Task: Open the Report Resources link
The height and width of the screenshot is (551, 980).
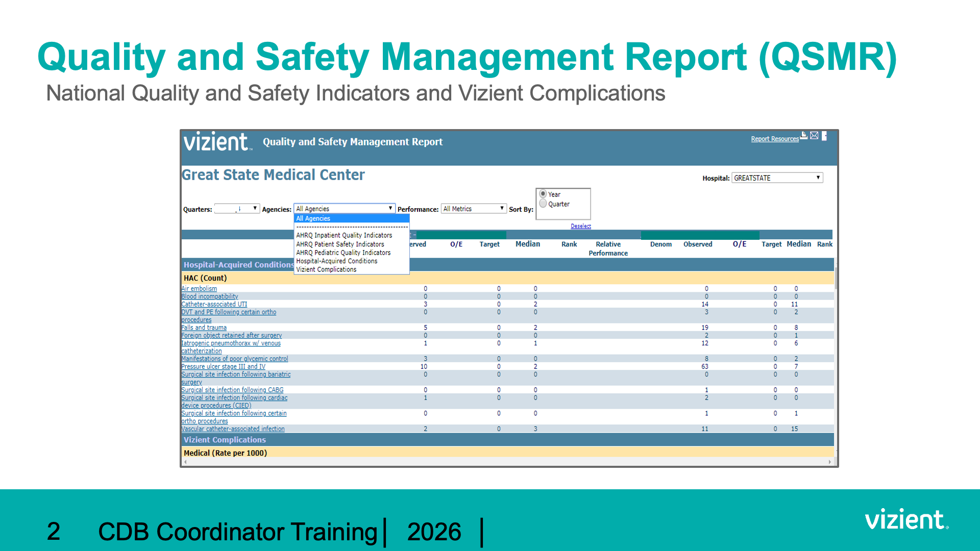Action: click(x=775, y=139)
